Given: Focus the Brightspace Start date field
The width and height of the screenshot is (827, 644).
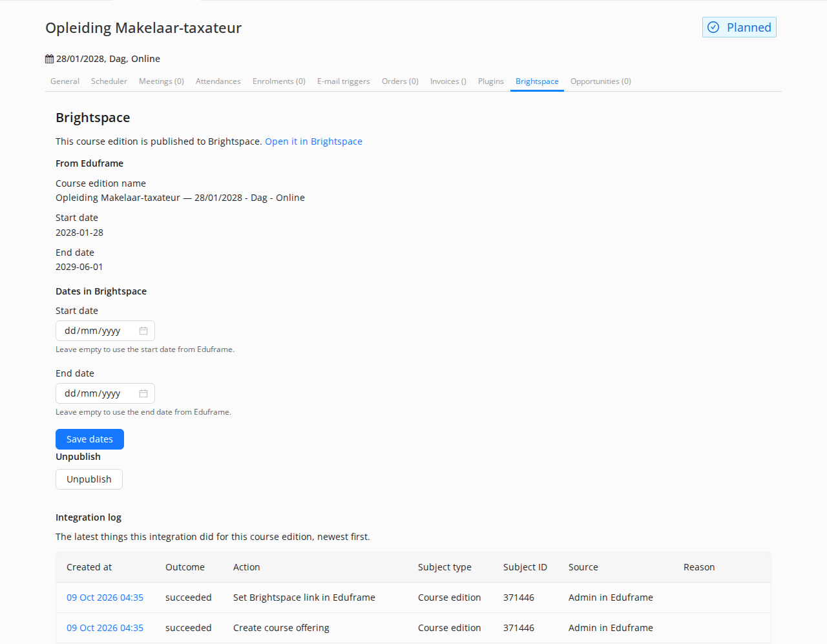Looking at the screenshot, I should click(105, 331).
